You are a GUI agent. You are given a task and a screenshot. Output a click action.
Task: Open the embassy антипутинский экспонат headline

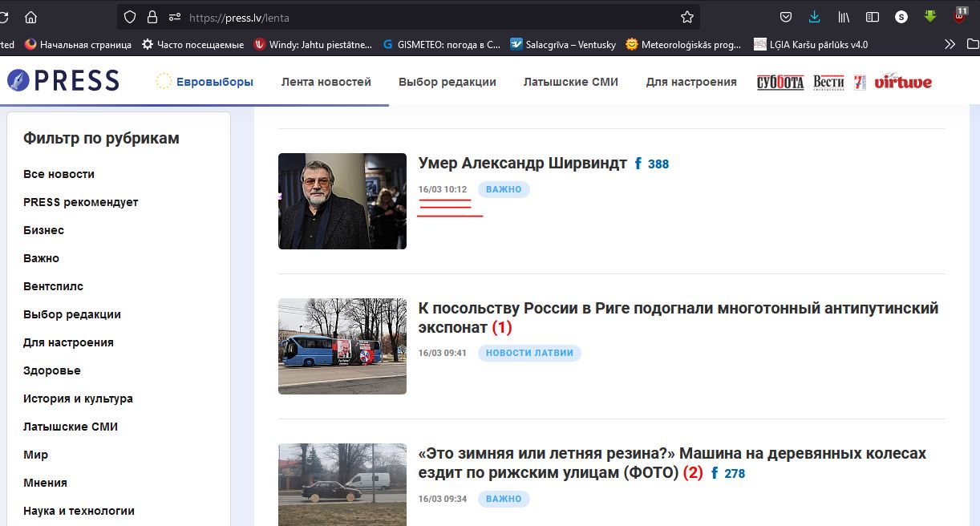(678, 318)
